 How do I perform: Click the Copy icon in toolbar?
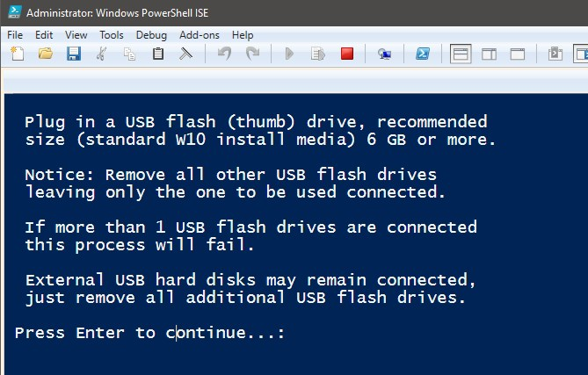tap(130, 54)
